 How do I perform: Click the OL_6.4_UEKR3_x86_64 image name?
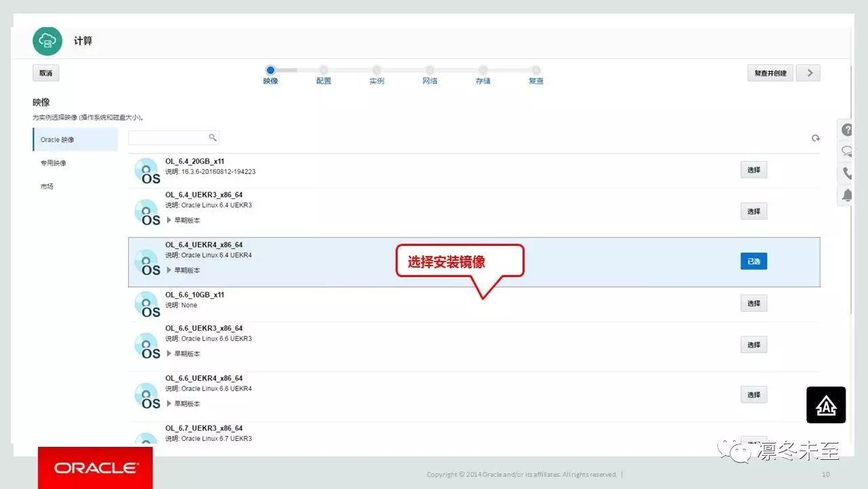[x=204, y=195]
